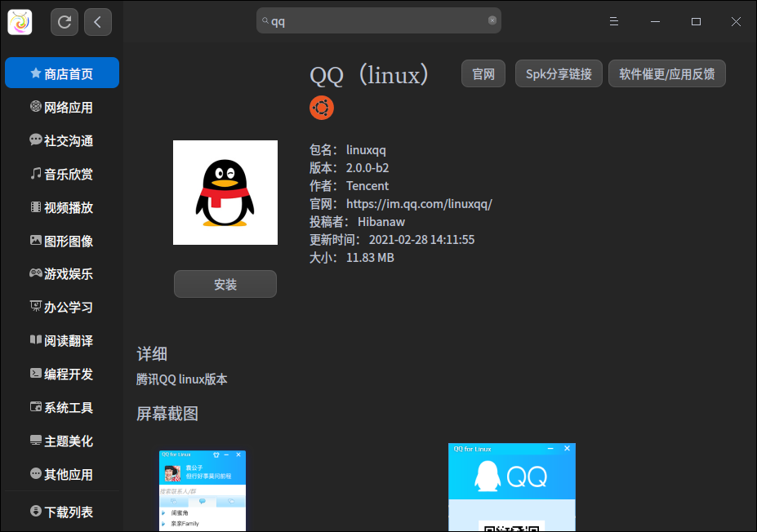Select 社交沟通 category
The image size is (757, 532).
tap(62, 140)
